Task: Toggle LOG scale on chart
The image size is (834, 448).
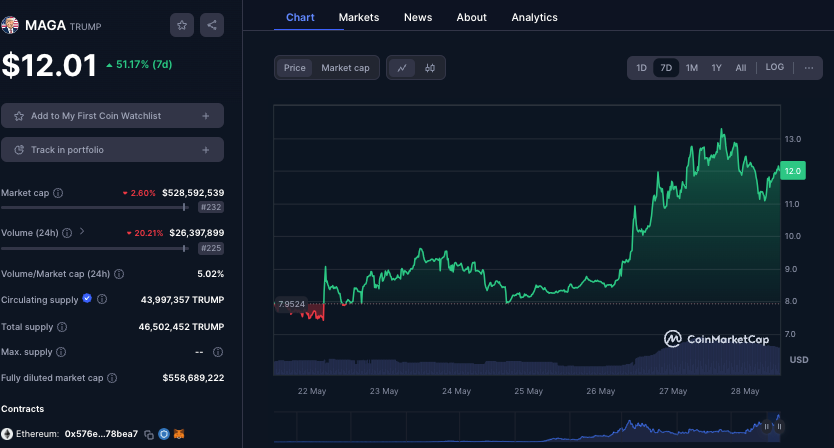Action: point(774,68)
